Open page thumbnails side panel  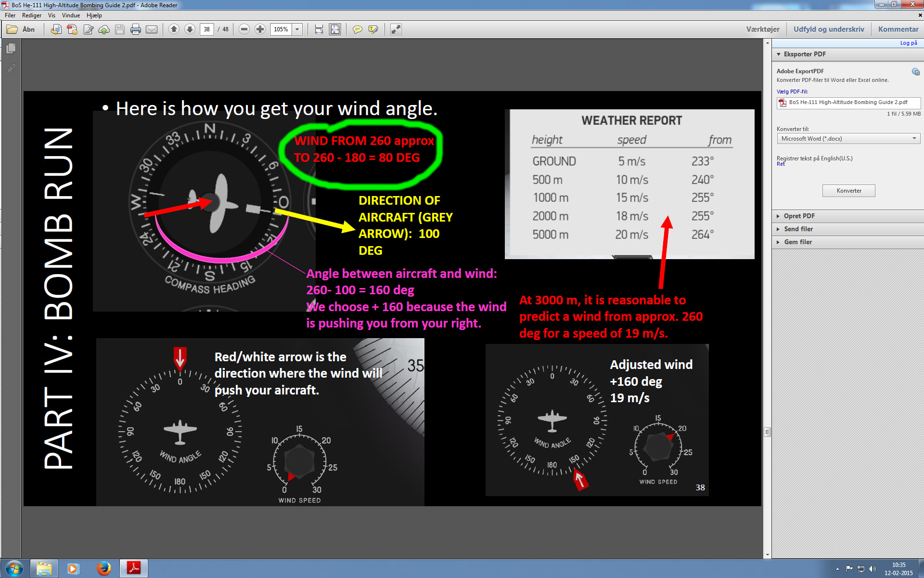[x=11, y=49]
